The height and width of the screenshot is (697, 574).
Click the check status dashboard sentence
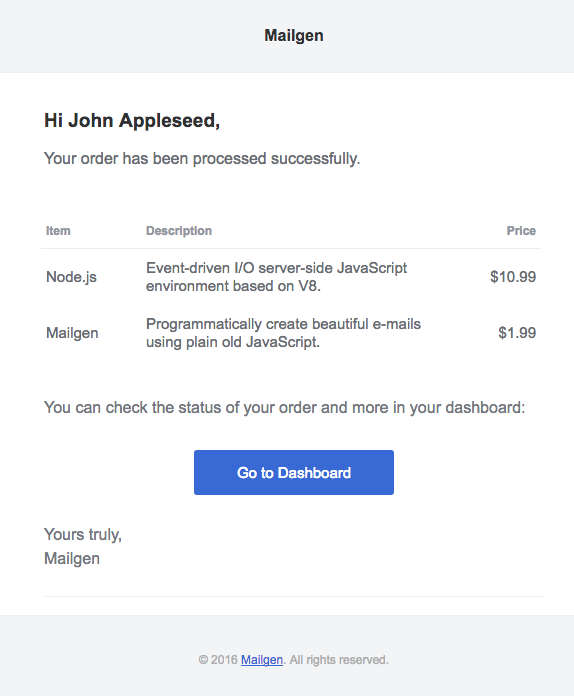285,408
